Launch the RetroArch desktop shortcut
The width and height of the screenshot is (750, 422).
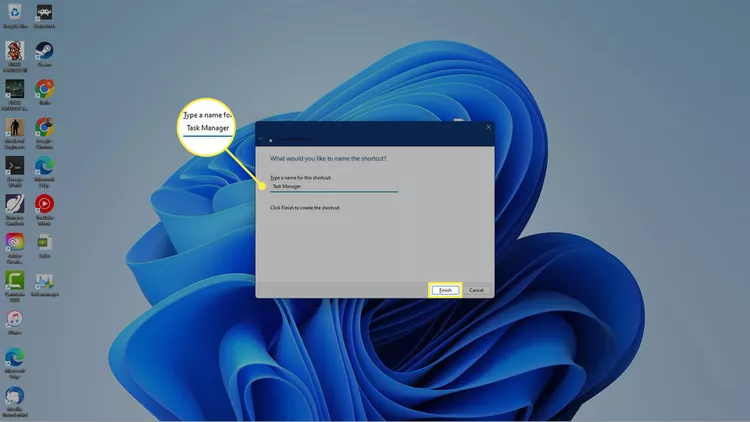click(44, 15)
